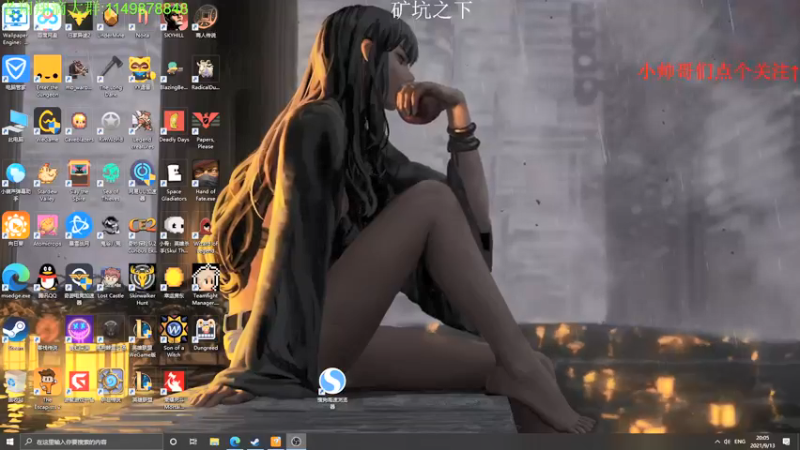Open the msedge.exe desktop shortcut
Screen dimensions: 800x450
point(15,281)
